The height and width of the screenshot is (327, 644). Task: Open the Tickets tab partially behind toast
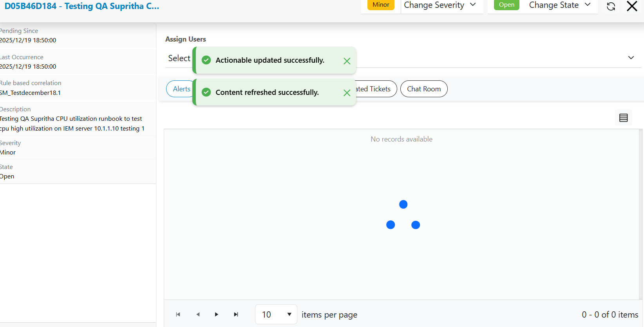pos(375,89)
